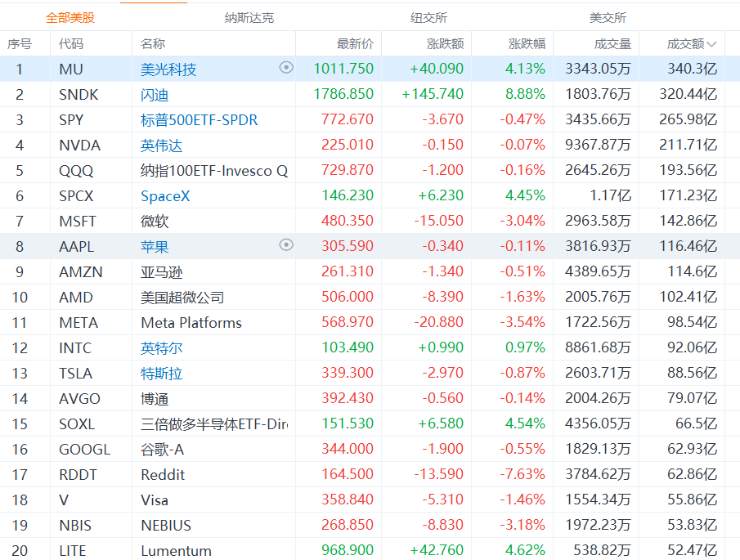This screenshot has width=740, height=560.
Task: Click the RDDT ticker code
Action: pyautogui.click(x=78, y=475)
